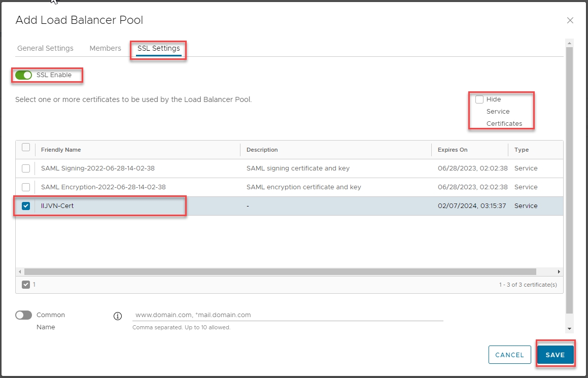Sort by the Expires On column header
The height and width of the screenshot is (378, 588).
(x=453, y=150)
